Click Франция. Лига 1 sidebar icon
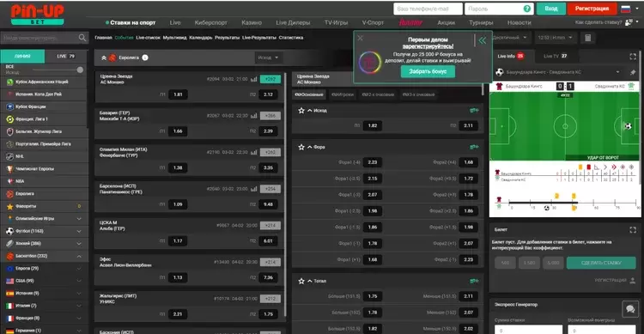The image size is (644, 334). tap(9, 119)
